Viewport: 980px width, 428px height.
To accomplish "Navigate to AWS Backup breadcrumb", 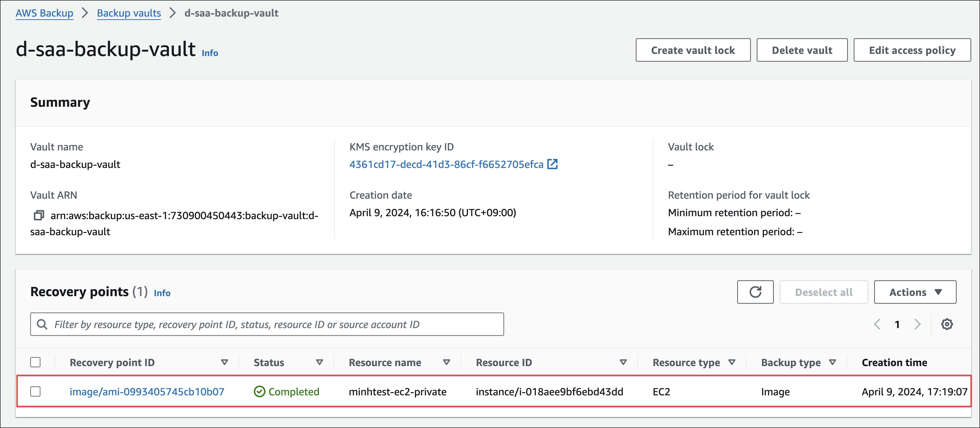I will (44, 13).
